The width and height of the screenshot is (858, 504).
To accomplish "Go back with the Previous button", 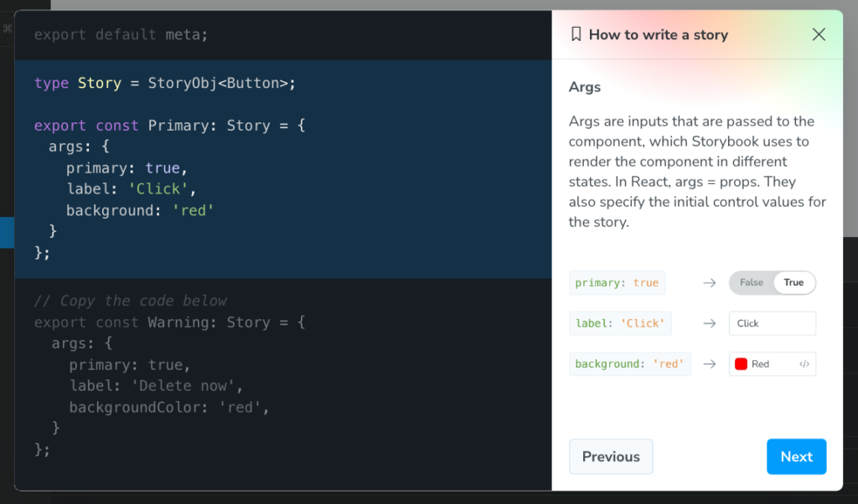I will coord(611,456).
